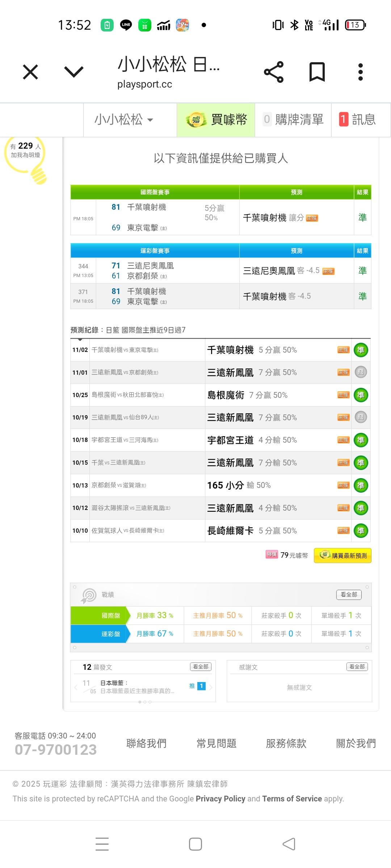
Task: Open the 訊息 messages tab
Action: (x=358, y=120)
